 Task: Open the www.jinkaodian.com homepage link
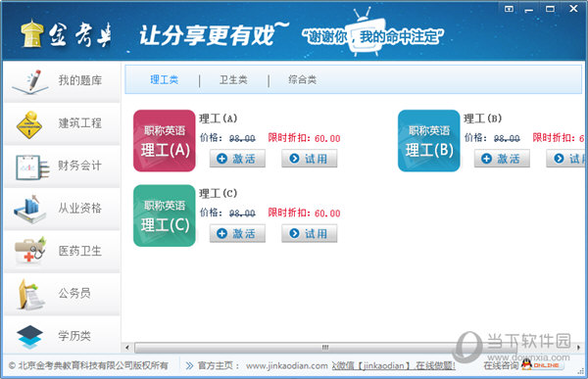(287, 365)
